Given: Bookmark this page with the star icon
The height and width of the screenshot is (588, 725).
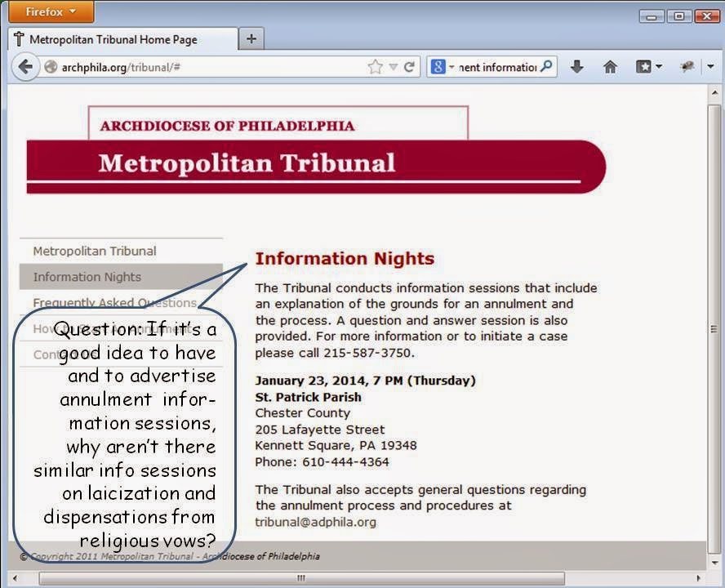Looking at the screenshot, I should 375,67.
